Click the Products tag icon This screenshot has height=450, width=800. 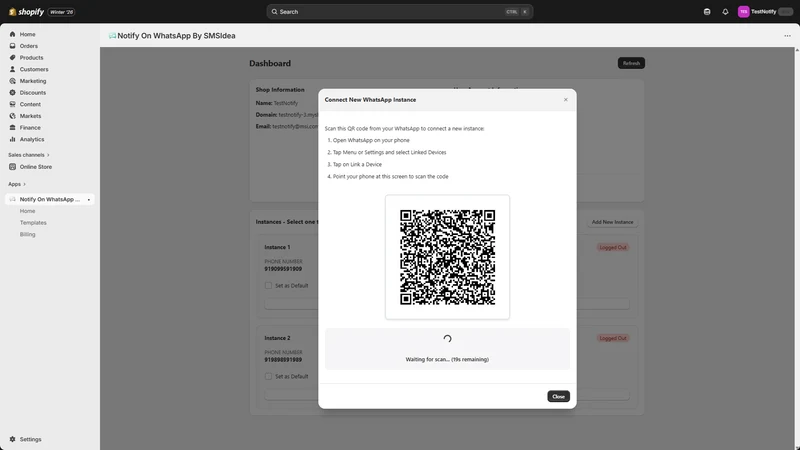[12, 58]
